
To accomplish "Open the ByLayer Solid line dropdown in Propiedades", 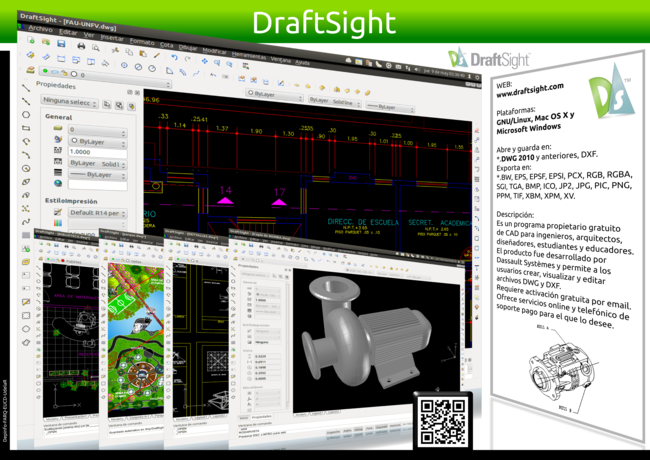I will [x=97, y=164].
